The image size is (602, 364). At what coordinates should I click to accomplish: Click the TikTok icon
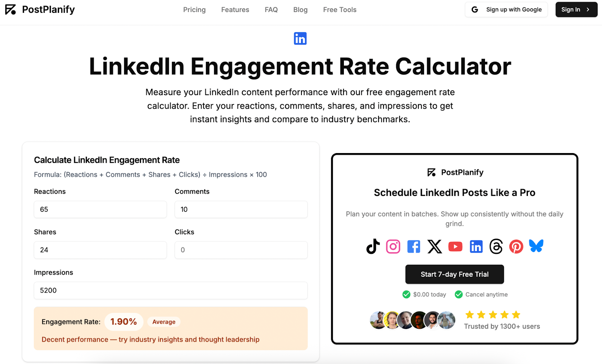tap(373, 247)
